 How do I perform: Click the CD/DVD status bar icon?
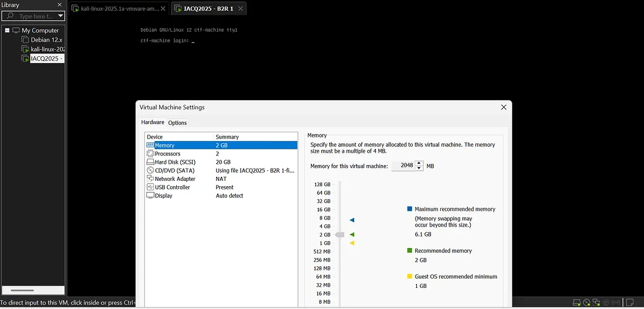[587, 303]
